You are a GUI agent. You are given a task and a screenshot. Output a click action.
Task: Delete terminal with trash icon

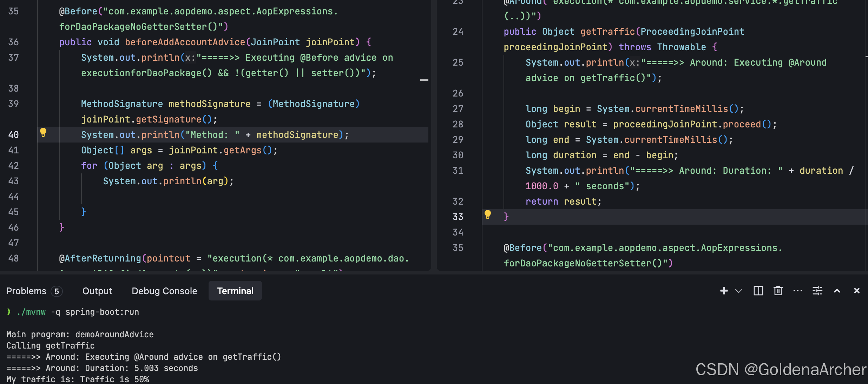[778, 291]
